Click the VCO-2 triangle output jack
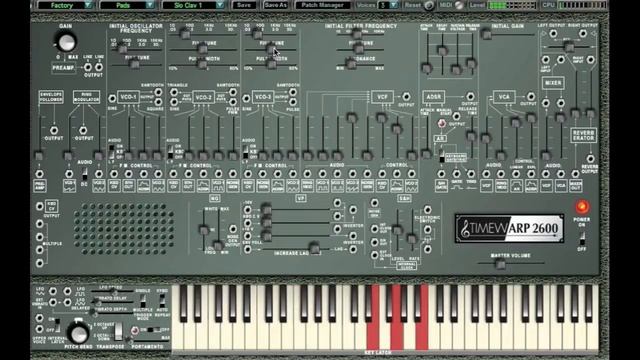 click(174, 92)
